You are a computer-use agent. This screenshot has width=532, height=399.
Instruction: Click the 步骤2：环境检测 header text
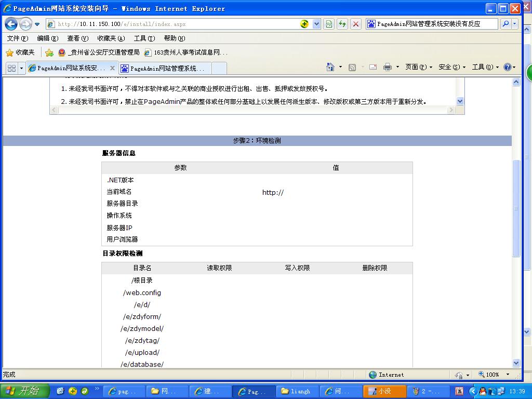click(257, 140)
